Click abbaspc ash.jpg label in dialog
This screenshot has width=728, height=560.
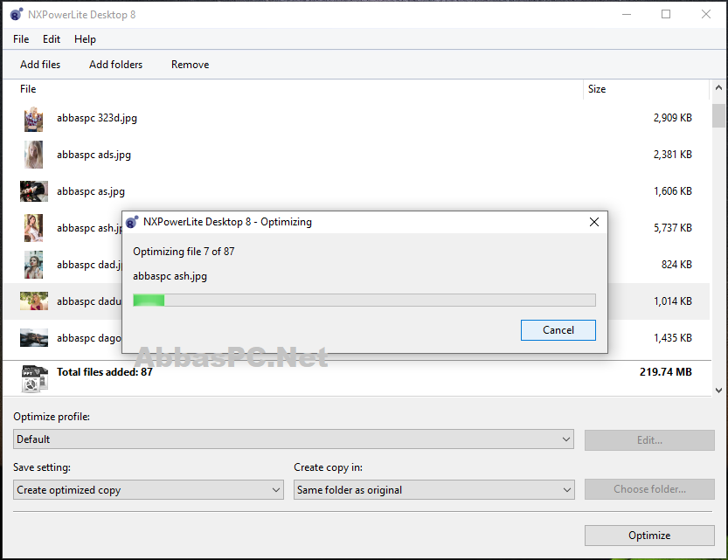170,276
